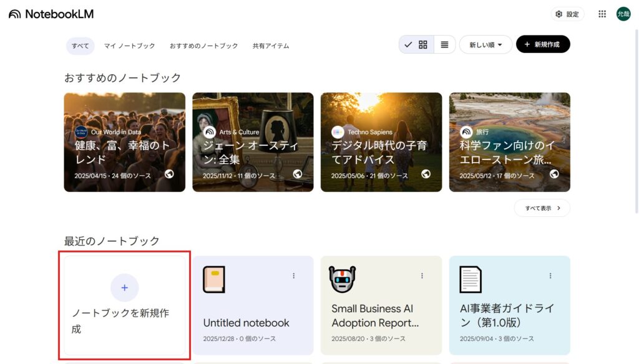Click the robot icon on Small Business AI card
The width and height of the screenshot is (639, 364).
[342, 279]
